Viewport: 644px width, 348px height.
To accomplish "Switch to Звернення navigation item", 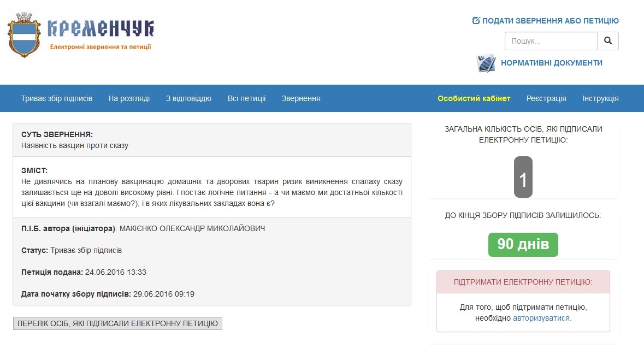I will pos(301,98).
